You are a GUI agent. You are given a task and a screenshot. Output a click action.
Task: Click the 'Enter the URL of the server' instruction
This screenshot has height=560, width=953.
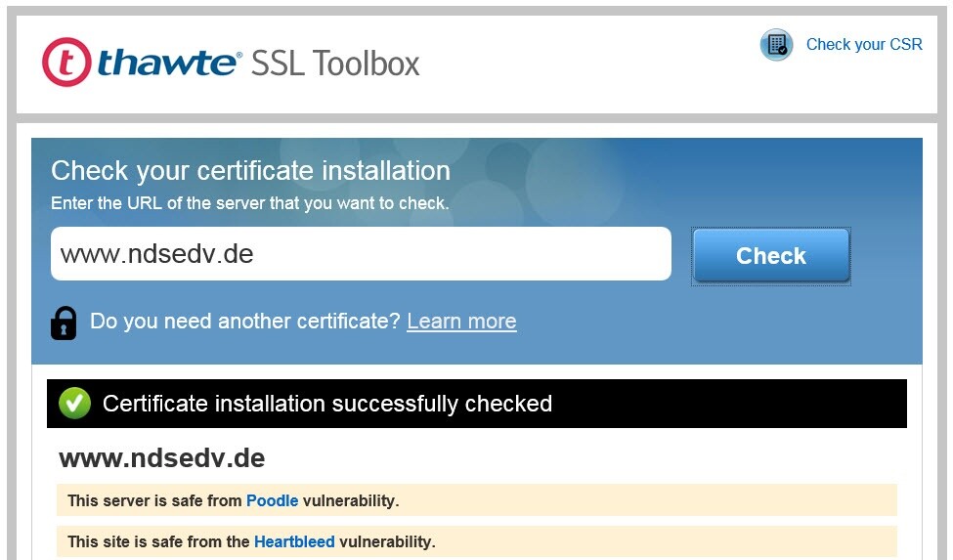click(249, 203)
